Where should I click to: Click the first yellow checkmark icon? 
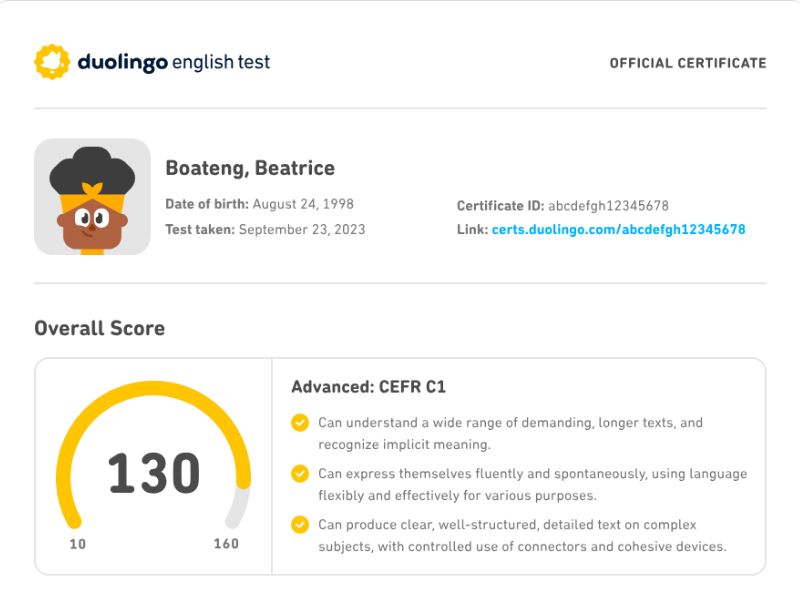coord(300,423)
